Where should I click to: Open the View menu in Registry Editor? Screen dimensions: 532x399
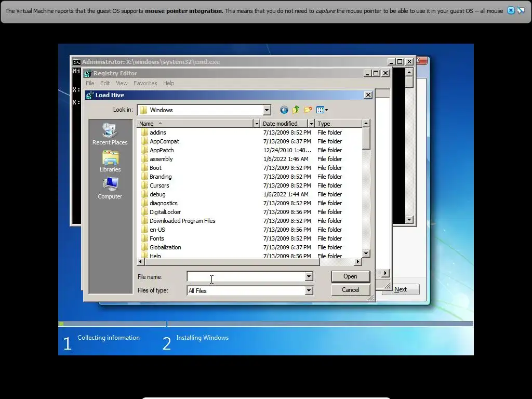pyautogui.click(x=122, y=83)
